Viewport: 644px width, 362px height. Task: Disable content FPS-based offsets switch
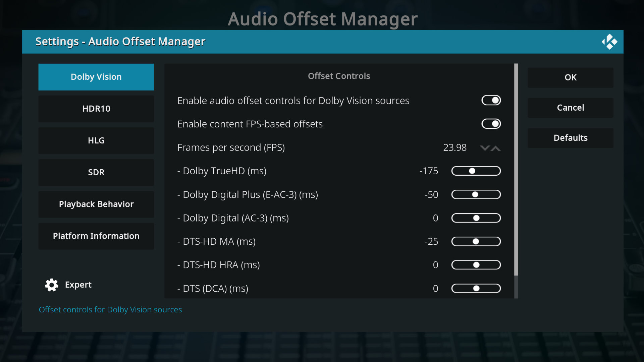491,124
